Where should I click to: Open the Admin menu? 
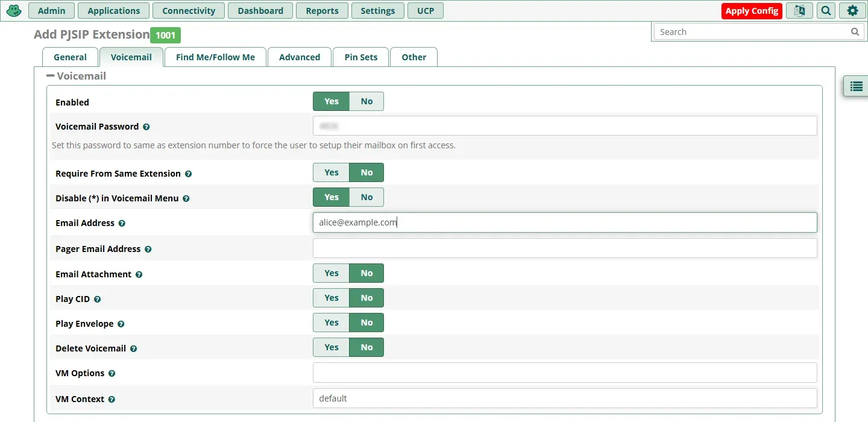coord(51,11)
